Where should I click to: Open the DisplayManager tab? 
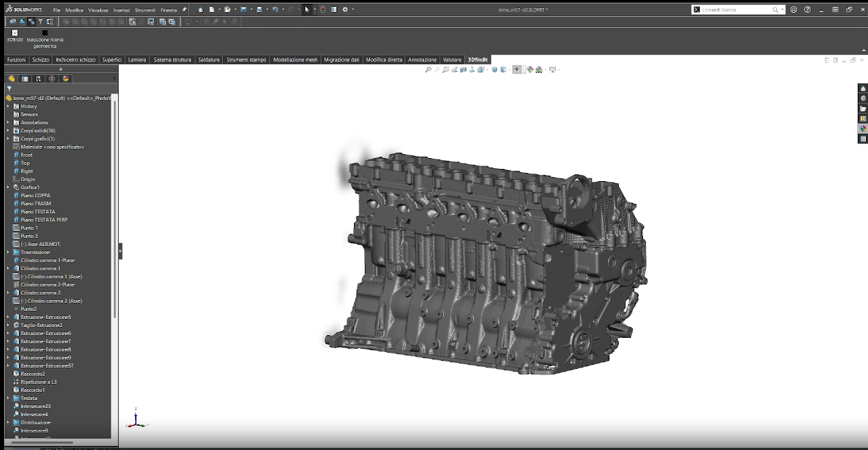click(66, 78)
